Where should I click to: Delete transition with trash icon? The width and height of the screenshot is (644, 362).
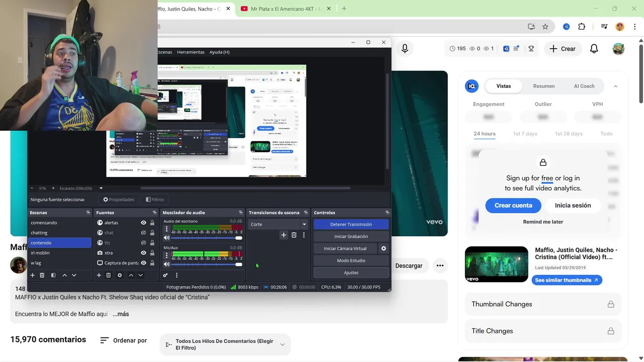[x=294, y=235]
